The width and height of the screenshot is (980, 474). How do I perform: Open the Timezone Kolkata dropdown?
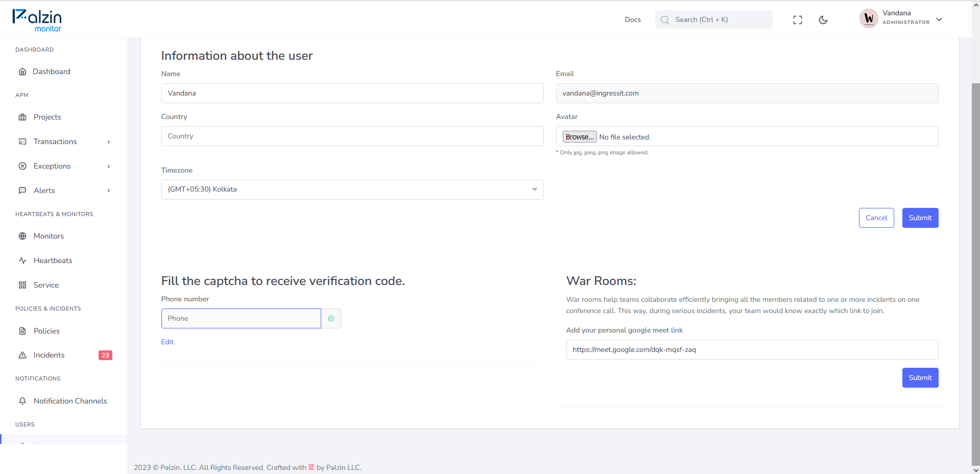[x=352, y=189]
